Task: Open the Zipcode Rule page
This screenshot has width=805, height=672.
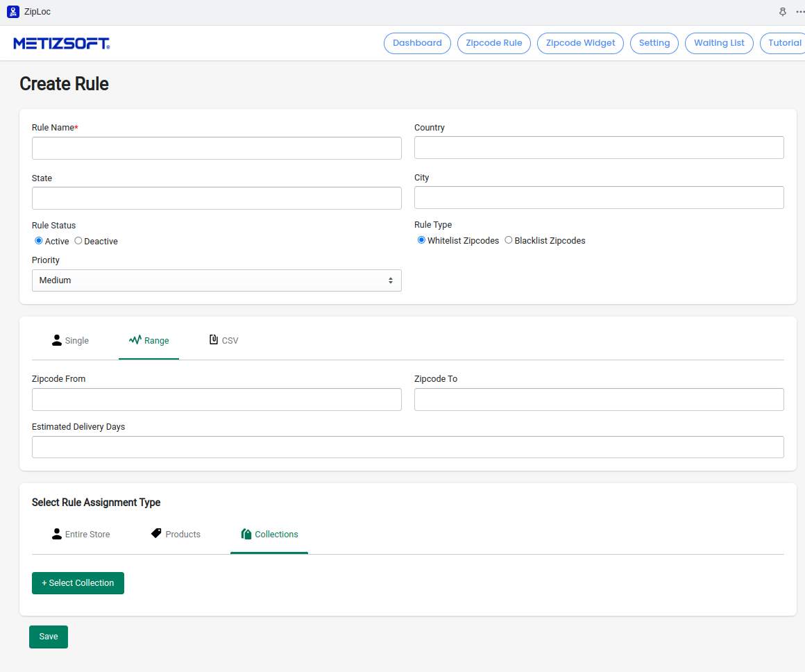Action: pyautogui.click(x=494, y=43)
